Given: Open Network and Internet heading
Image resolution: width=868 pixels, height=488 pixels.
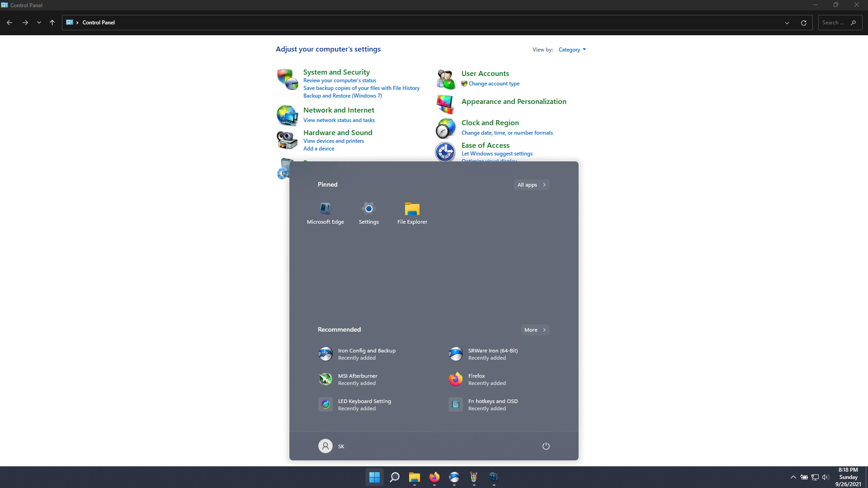Looking at the screenshot, I should 339,110.
